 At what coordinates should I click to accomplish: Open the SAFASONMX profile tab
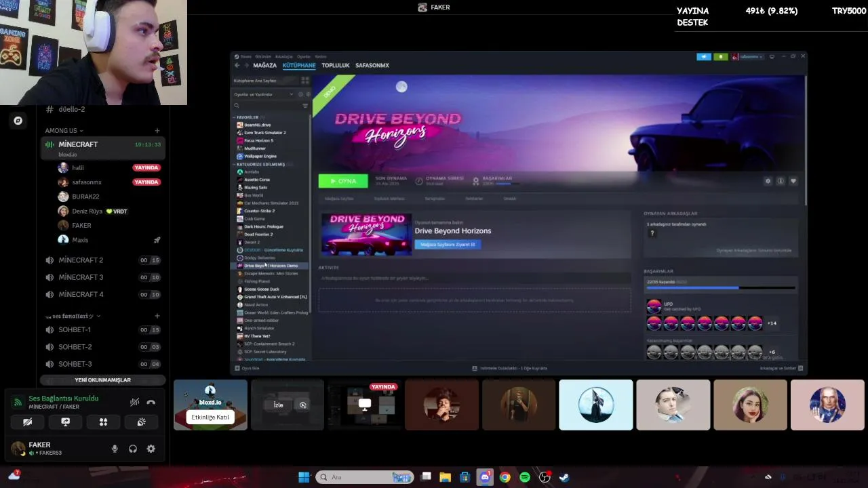pos(372,66)
